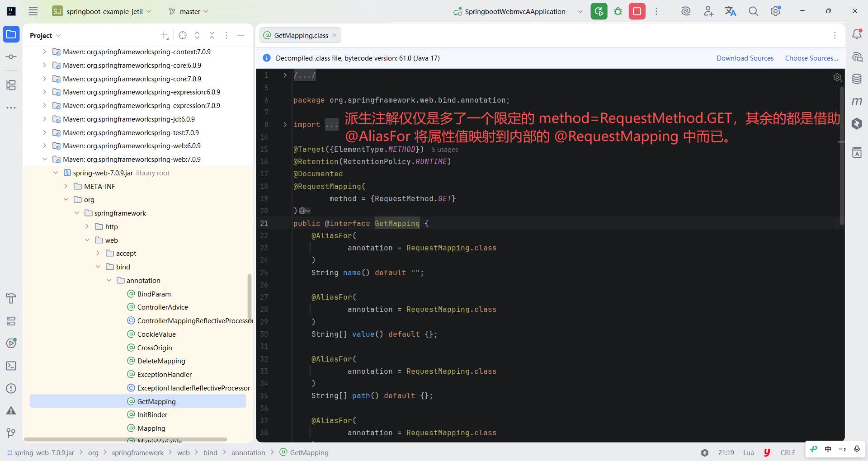Click Choose Sources link
The height and width of the screenshot is (461, 868).
coord(811,58)
